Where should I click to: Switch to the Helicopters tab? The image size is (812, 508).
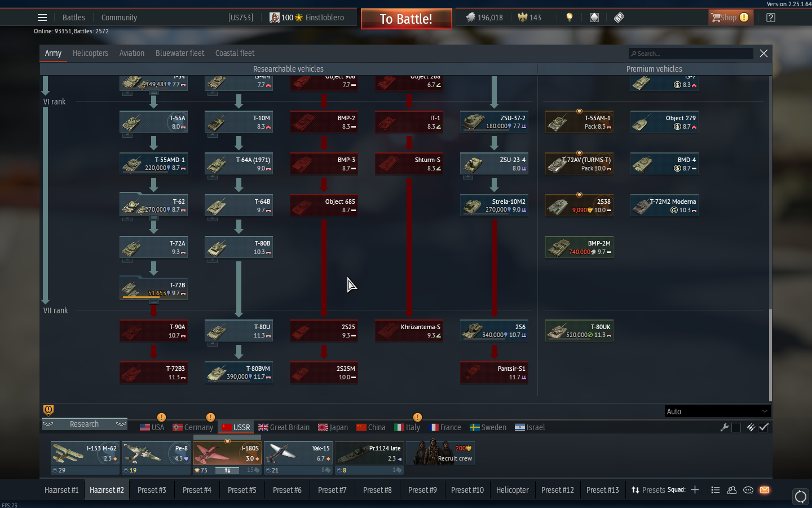90,53
